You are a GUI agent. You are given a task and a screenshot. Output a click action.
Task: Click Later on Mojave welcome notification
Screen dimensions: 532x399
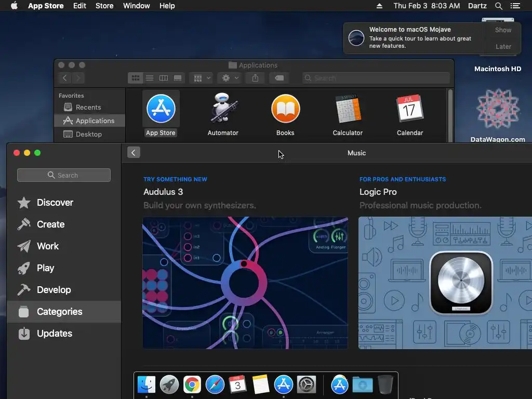[x=503, y=46]
